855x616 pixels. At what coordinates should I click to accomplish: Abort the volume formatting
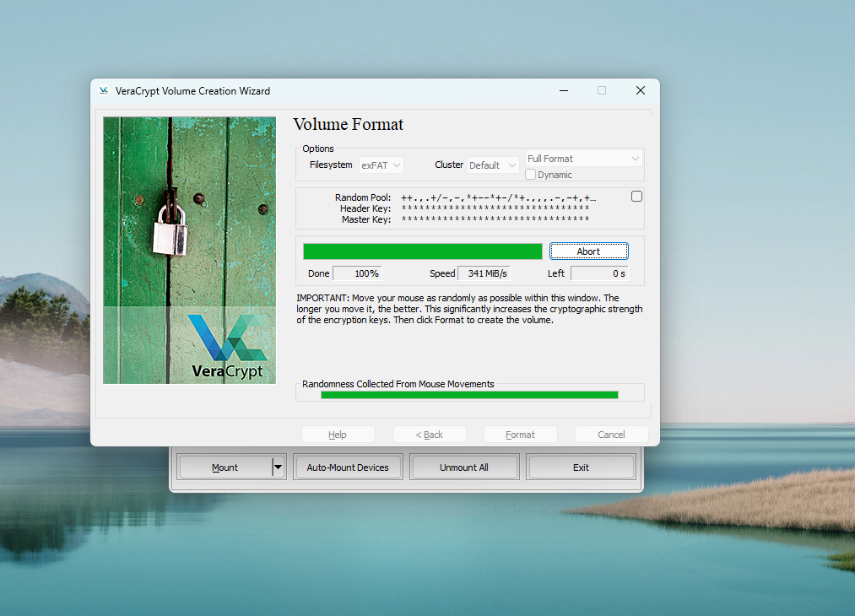pos(589,251)
